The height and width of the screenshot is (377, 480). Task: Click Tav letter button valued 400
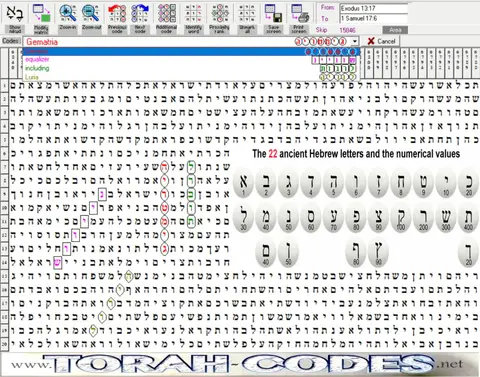click(469, 218)
